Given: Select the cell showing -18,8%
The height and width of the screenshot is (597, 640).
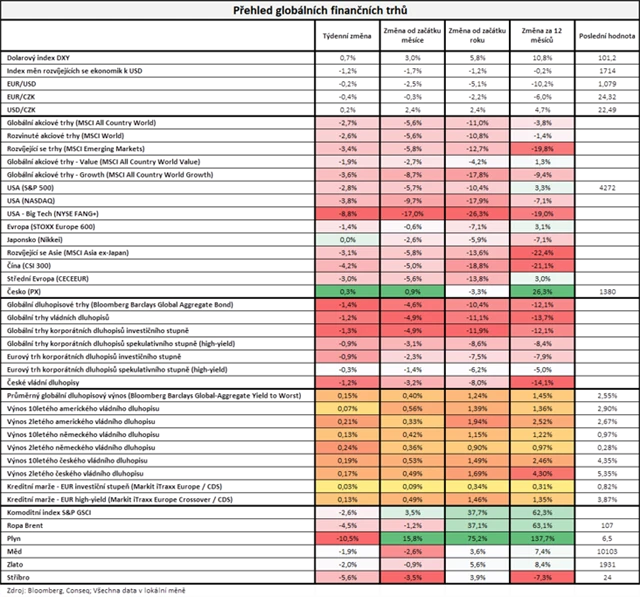Looking at the screenshot, I should (476, 266).
